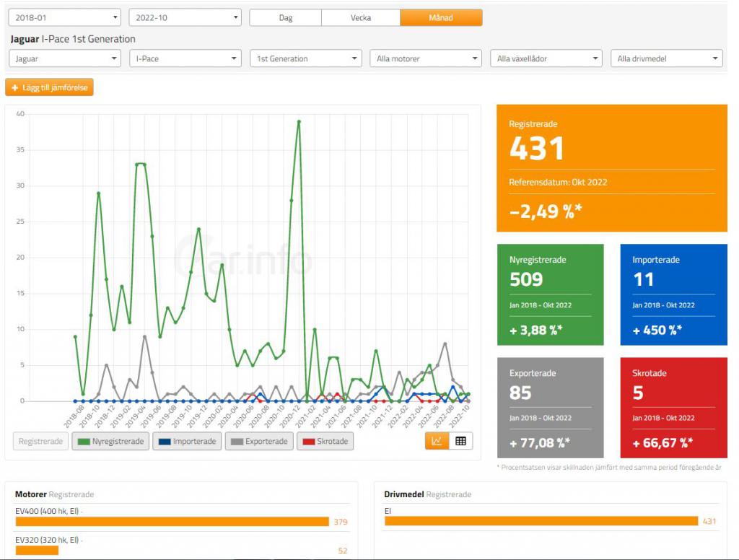Toggle the Skrotade series legend button
Image resolution: width=739 pixels, height=560 pixels.
pos(325,441)
